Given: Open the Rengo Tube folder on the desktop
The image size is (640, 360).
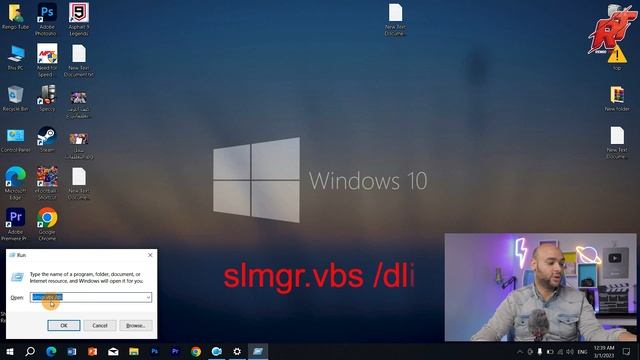Looking at the screenshot, I should point(16,16).
